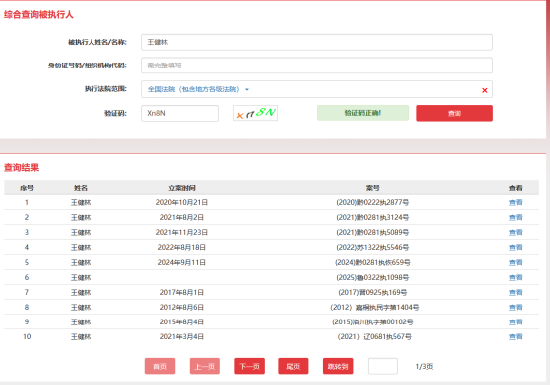Go to first page via 首页
Viewport: 550px width, 385px height.
coord(160,366)
